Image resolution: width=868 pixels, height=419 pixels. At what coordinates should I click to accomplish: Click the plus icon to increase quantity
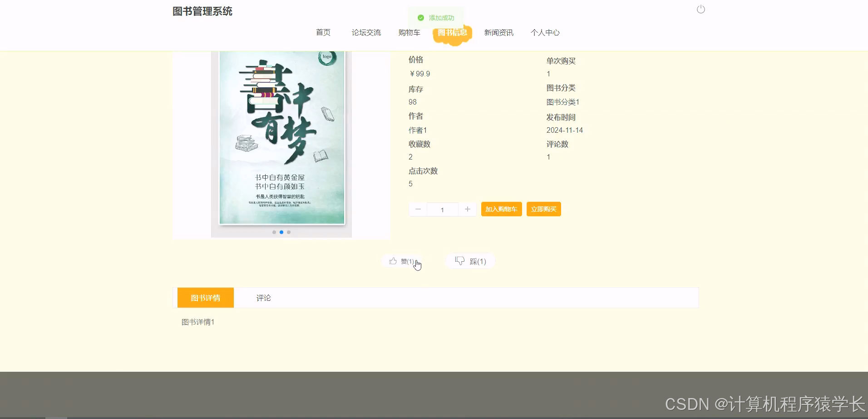click(468, 209)
